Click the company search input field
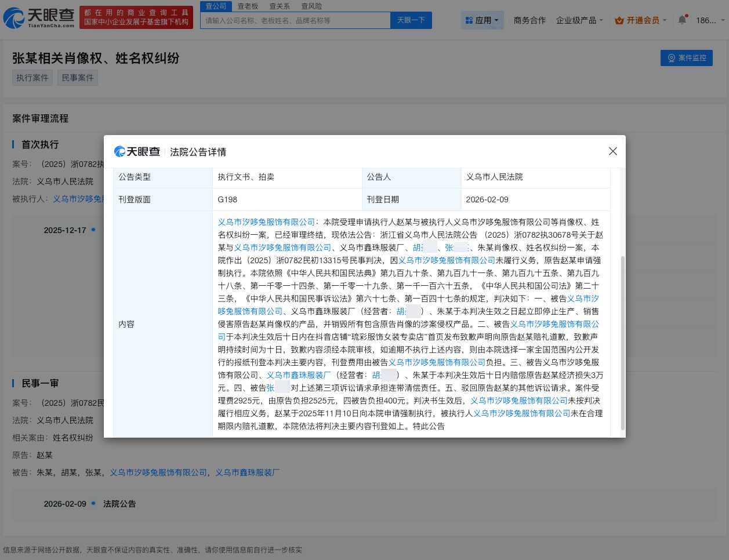The image size is (729, 560). point(295,20)
